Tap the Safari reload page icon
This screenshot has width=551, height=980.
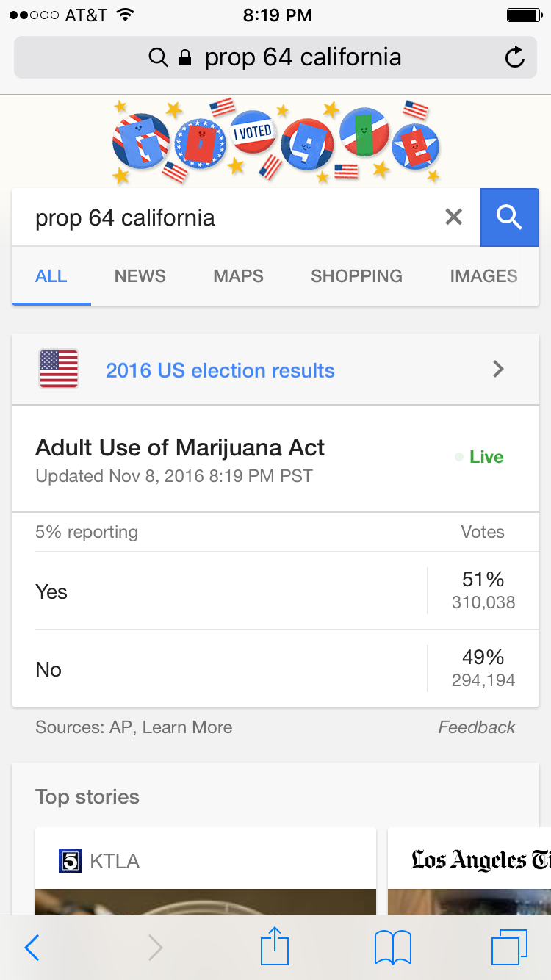[515, 57]
